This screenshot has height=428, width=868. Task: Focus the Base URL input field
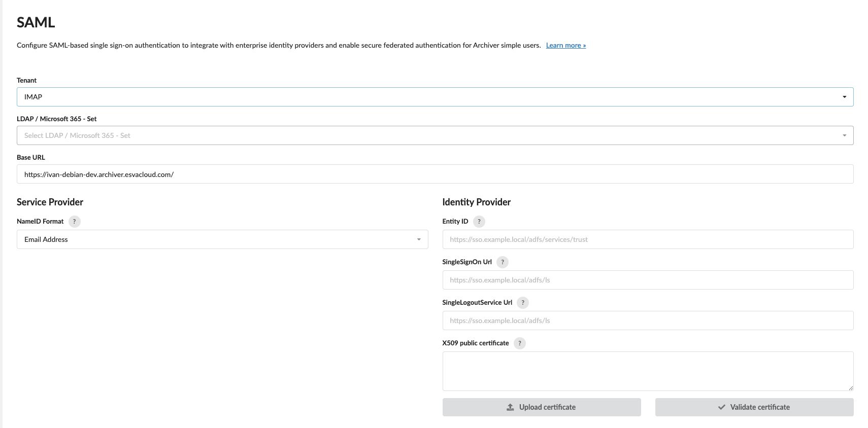click(435, 174)
